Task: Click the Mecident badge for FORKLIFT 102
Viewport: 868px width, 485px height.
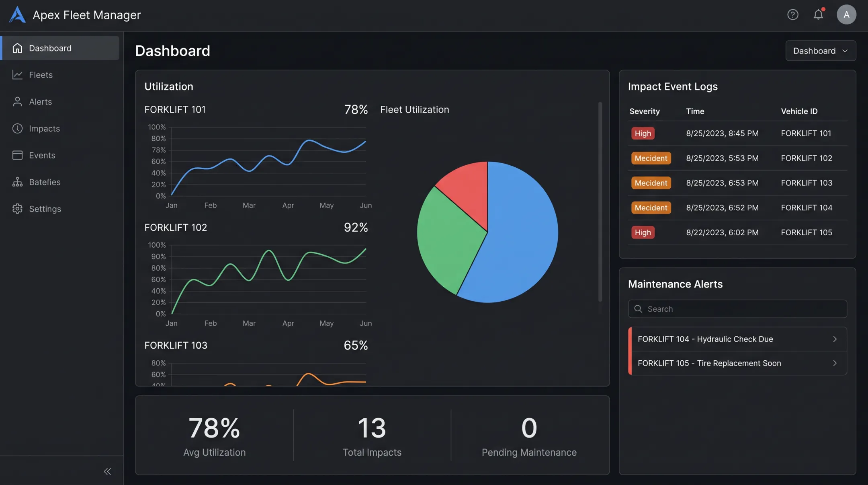Action: pyautogui.click(x=651, y=158)
